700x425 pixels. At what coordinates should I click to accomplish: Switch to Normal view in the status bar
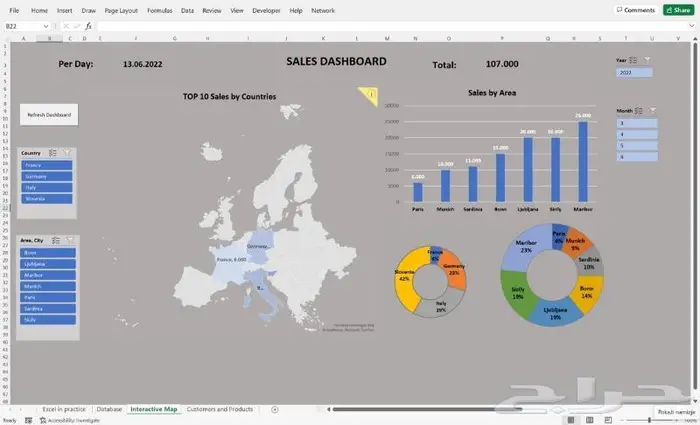(x=571, y=420)
